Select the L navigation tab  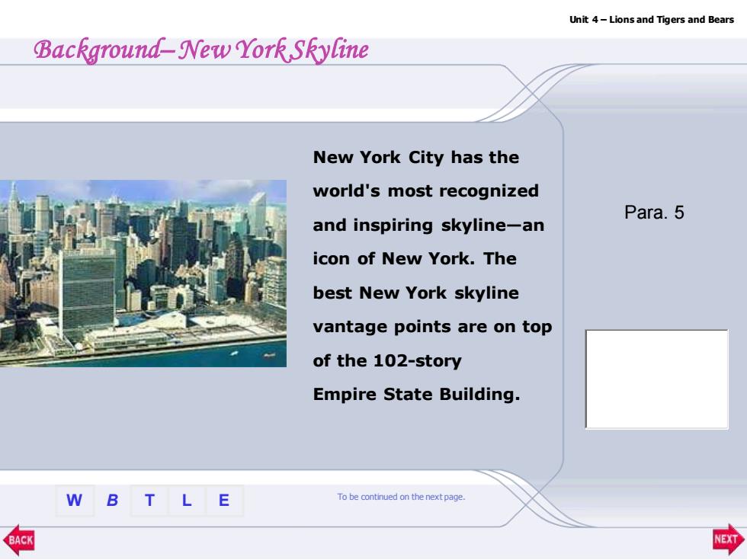(x=187, y=501)
